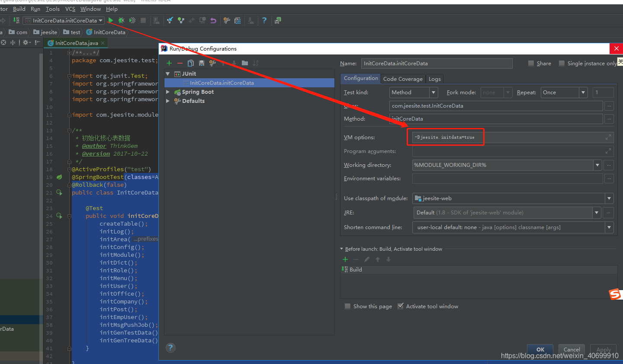Select the Configuration tab

tap(361, 78)
